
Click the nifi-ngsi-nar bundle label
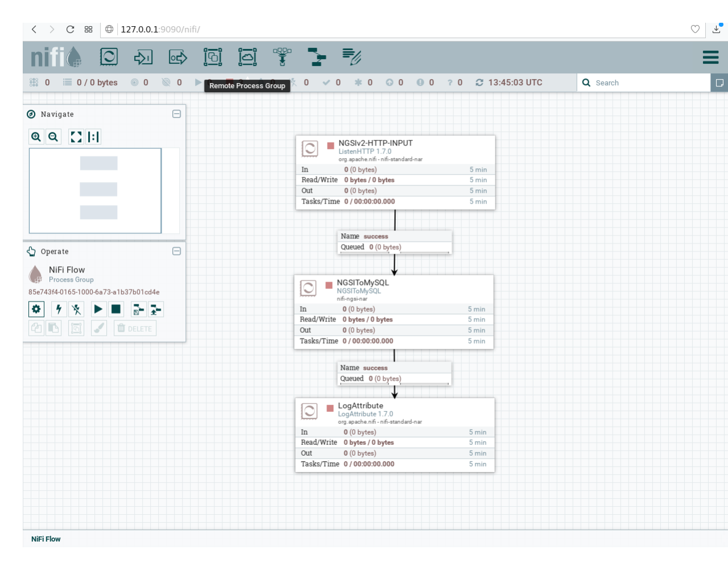point(352,299)
